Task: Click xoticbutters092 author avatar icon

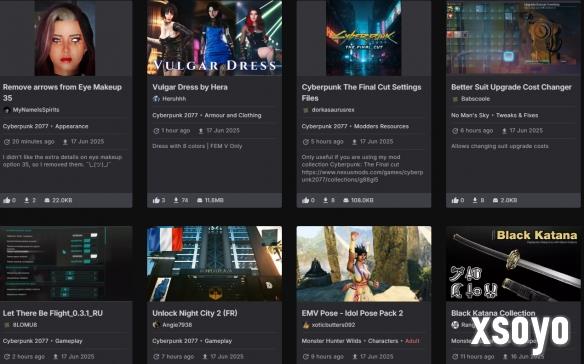Action: (x=306, y=325)
